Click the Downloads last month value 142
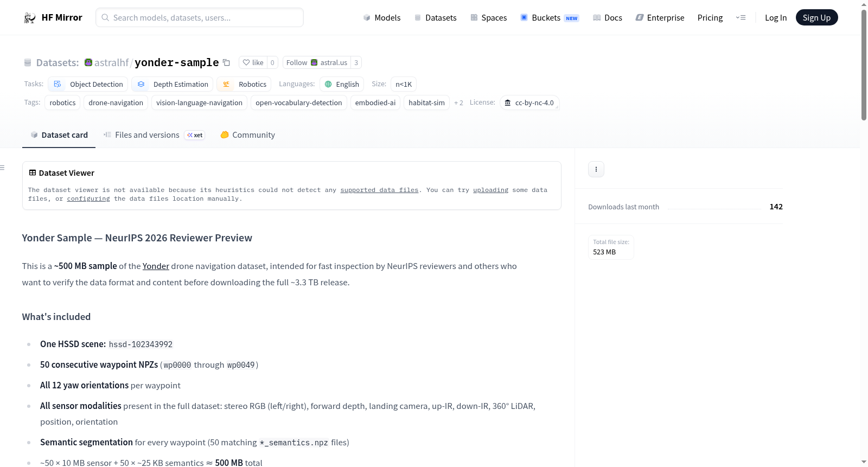Viewport: 868px width, 467px height. (x=776, y=207)
